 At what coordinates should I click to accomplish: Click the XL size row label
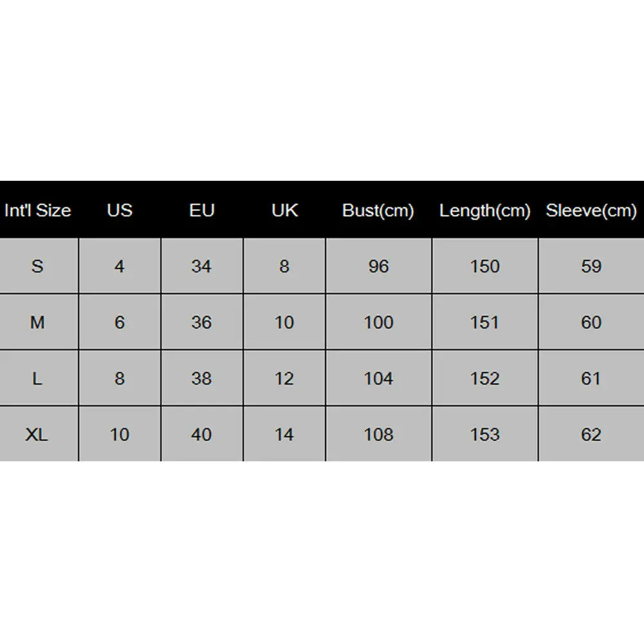(x=37, y=434)
